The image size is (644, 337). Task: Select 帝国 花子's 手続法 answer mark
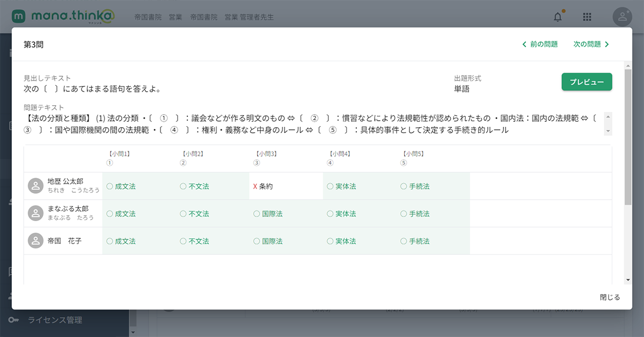pos(404,241)
